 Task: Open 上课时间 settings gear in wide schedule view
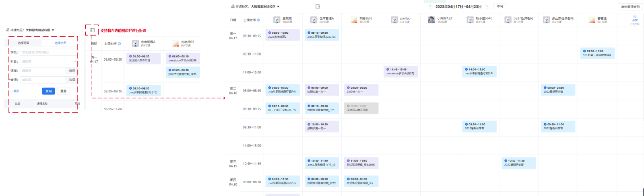point(258,20)
